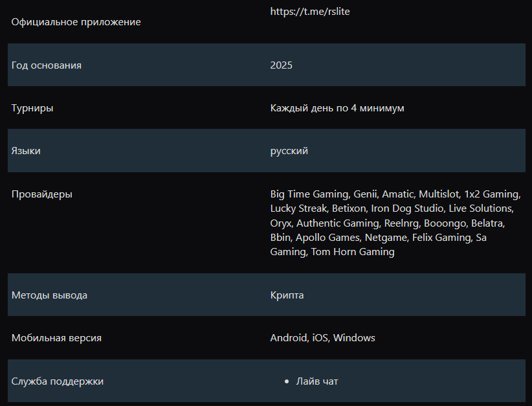
Task: Select the language value "русский"
Action: coord(289,151)
